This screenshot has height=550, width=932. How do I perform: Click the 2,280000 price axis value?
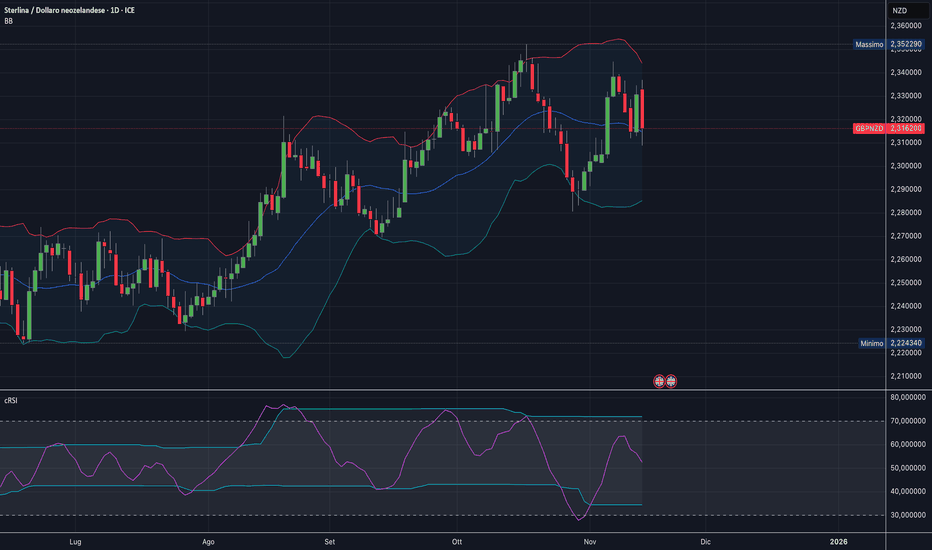[x=906, y=213]
